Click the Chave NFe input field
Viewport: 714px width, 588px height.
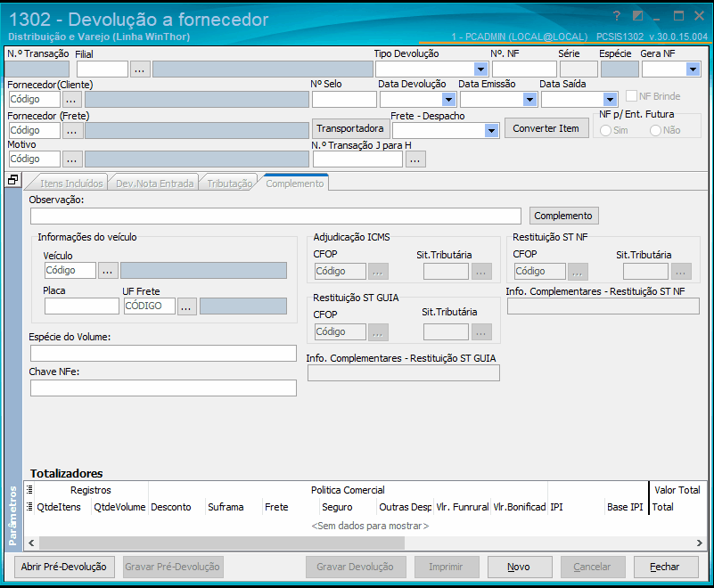(x=163, y=388)
